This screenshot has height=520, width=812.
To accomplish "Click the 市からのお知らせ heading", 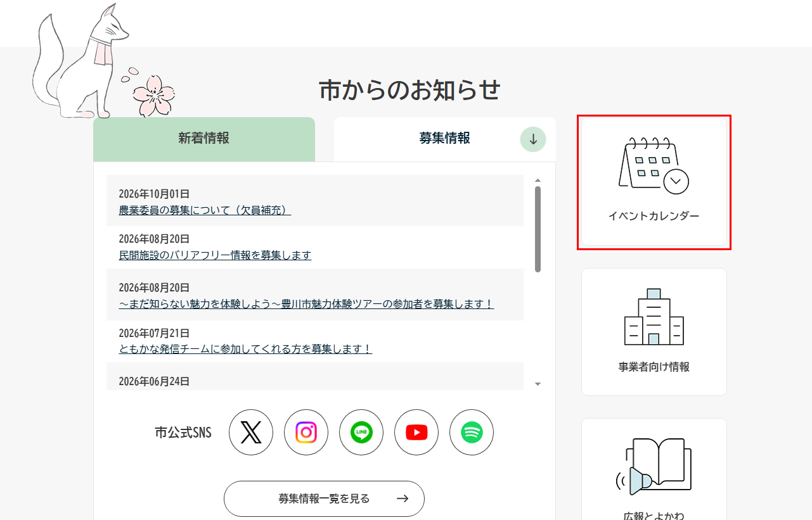I will pos(409,90).
